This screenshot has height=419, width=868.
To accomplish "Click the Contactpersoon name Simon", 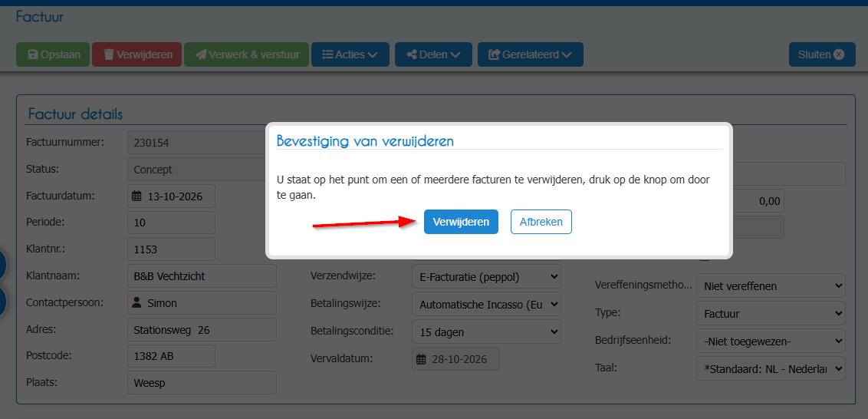I will pos(163,303).
